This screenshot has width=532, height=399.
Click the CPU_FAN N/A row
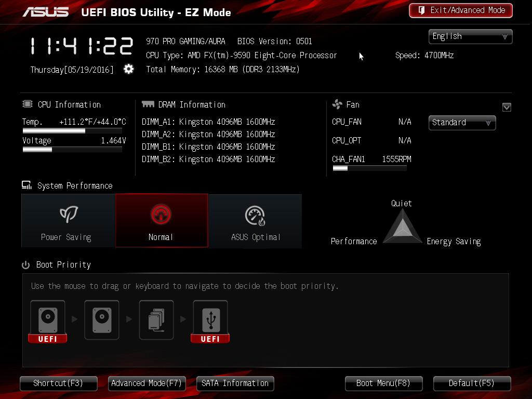[371, 122]
